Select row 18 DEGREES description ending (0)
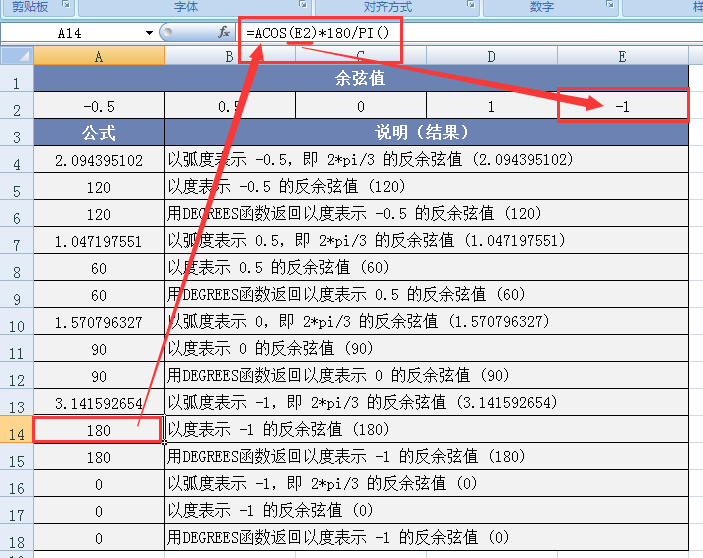This screenshot has width=703, height=558. [x=426, y=537]
